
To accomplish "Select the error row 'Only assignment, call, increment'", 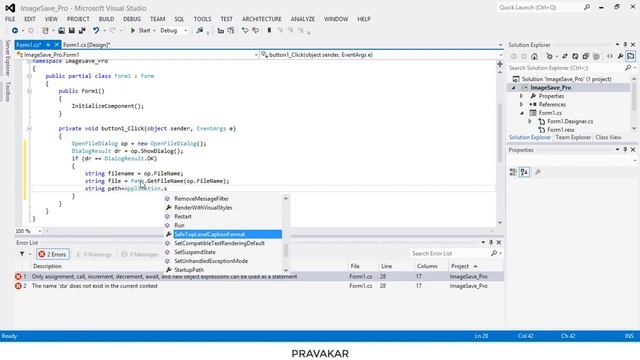I will [x=259, y=277].
